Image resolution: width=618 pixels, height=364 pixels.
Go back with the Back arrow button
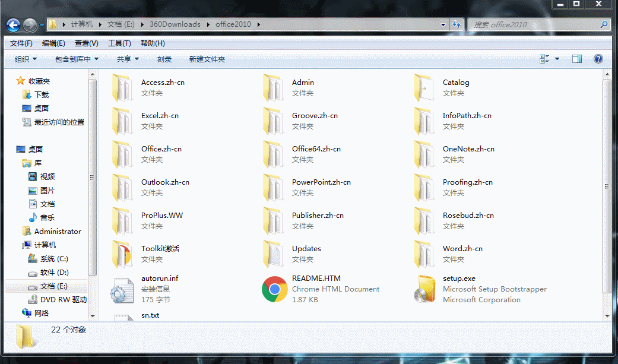click(14, 26)
